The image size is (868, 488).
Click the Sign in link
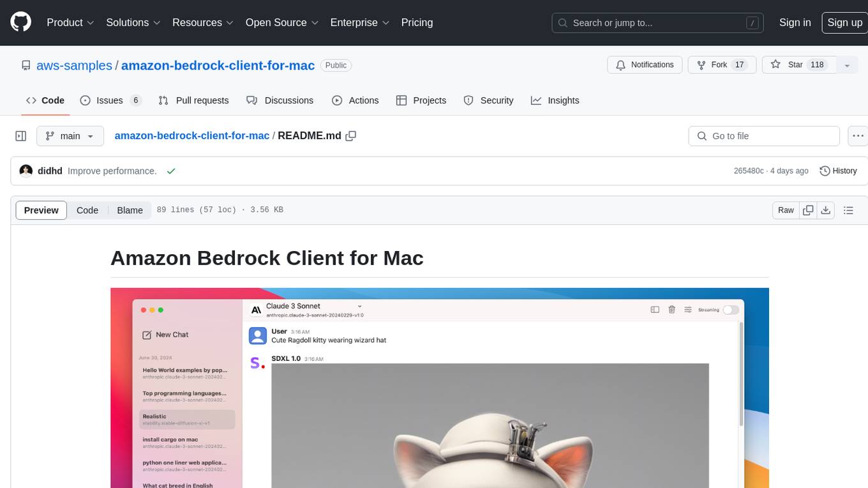795,22
